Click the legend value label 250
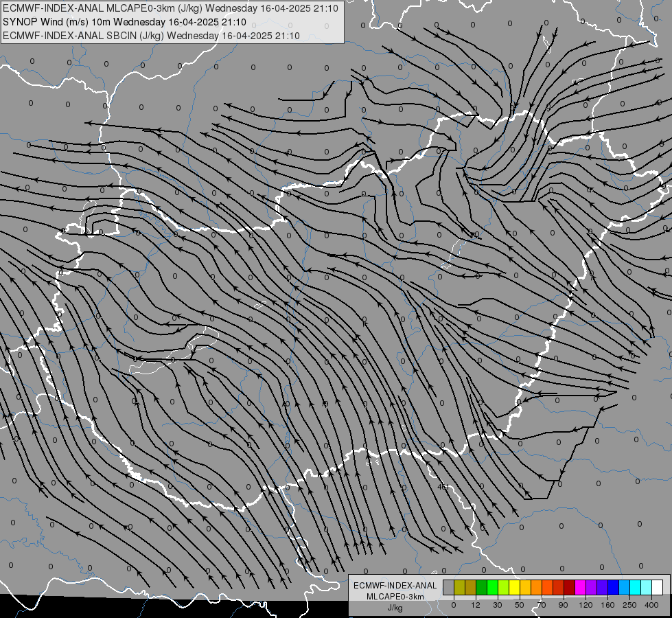672x618 pixels. [x=629, y=605]
